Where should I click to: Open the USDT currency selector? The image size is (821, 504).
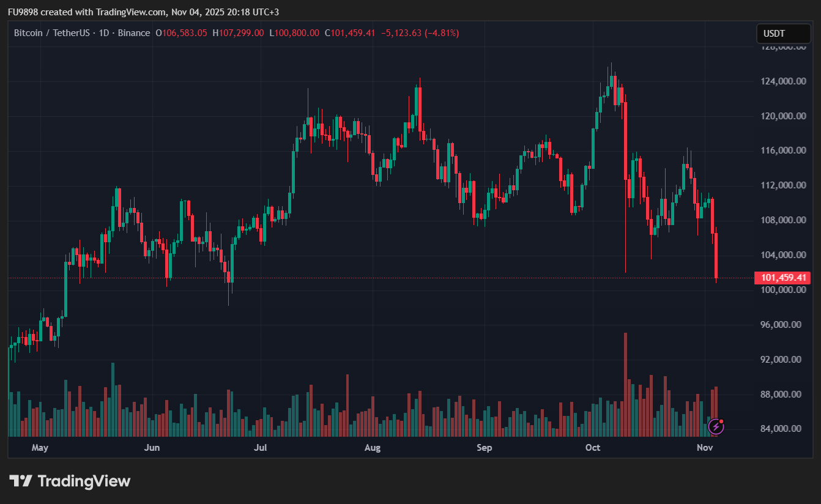coord(783,34)
